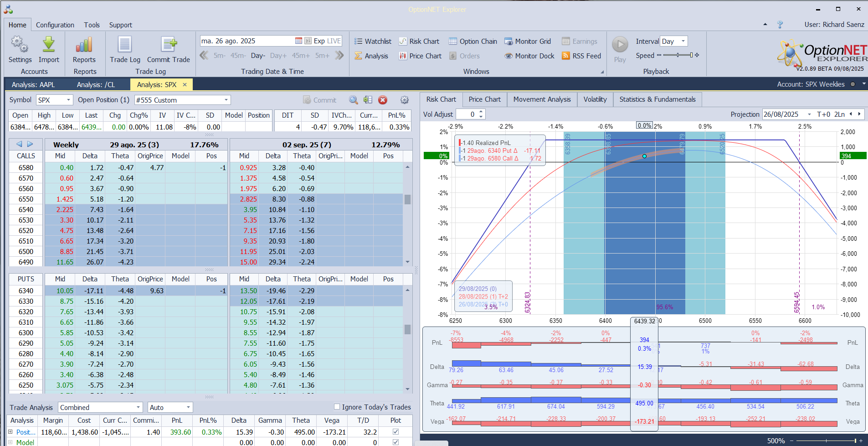Click the red delete position icon
The width and height of the screenshot is (868, 446).
click(x=383, y=100)
